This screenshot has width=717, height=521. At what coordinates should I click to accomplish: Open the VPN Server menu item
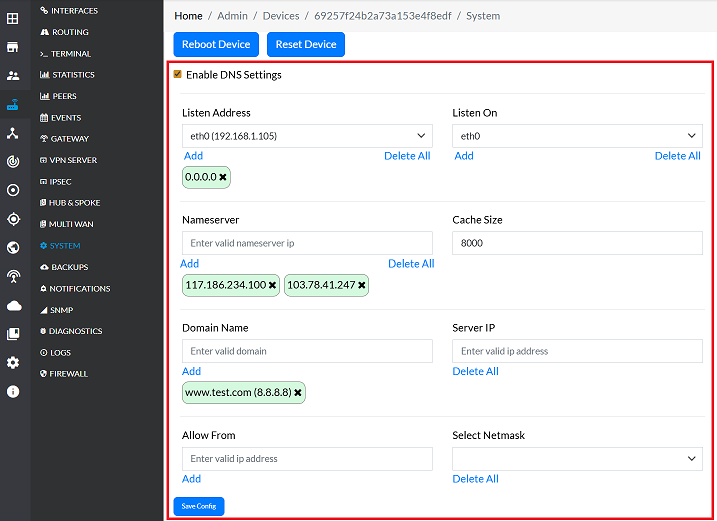73,160
